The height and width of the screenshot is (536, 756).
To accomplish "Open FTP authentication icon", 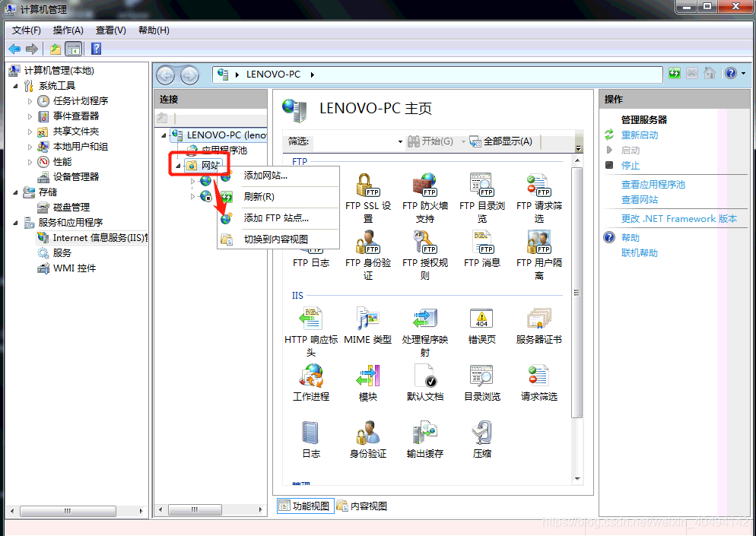I will pos(368,242).
